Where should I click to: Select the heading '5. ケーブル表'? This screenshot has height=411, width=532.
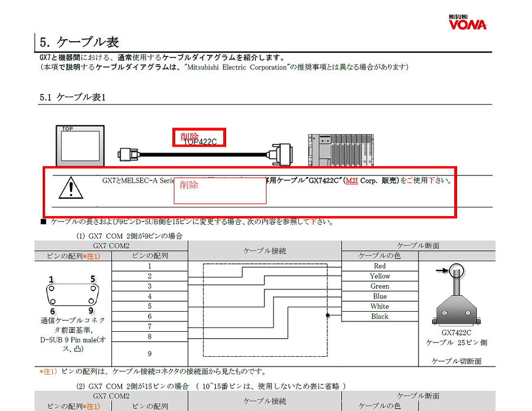pyautogui.click(x=79, y=42)
